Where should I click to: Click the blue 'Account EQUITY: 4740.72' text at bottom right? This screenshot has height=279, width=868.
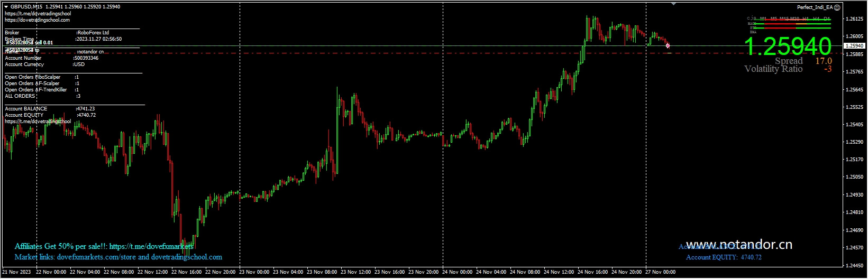(x=724, y=257)
